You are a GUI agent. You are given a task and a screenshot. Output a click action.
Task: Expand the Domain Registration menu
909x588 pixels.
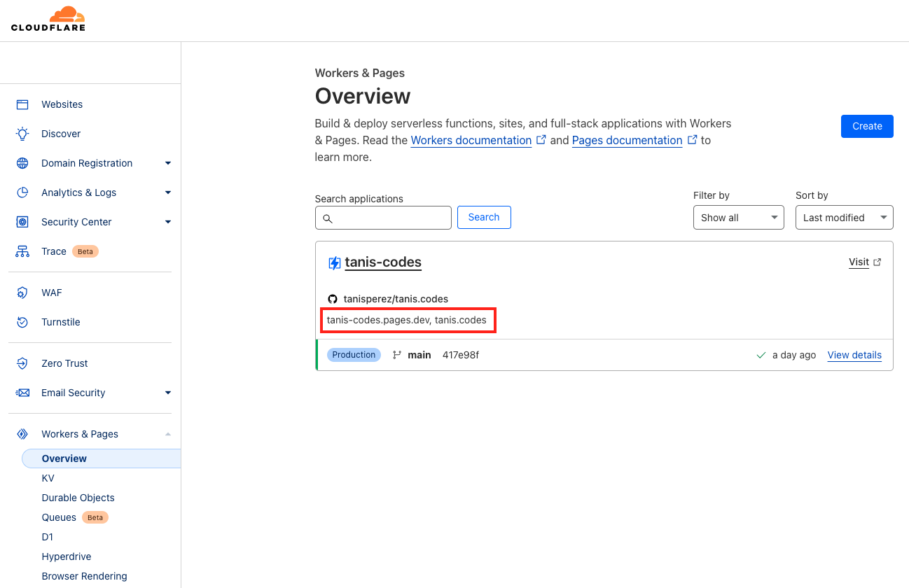(167, 163)
